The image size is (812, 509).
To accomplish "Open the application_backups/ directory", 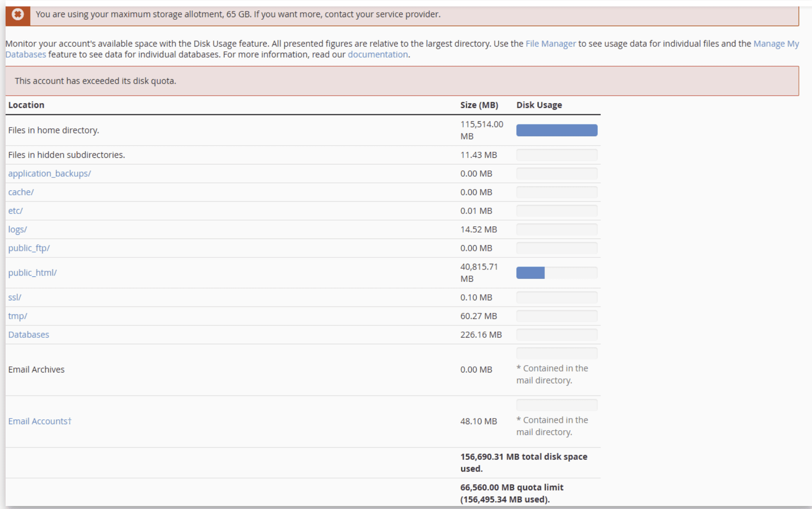I will point(49,173).
